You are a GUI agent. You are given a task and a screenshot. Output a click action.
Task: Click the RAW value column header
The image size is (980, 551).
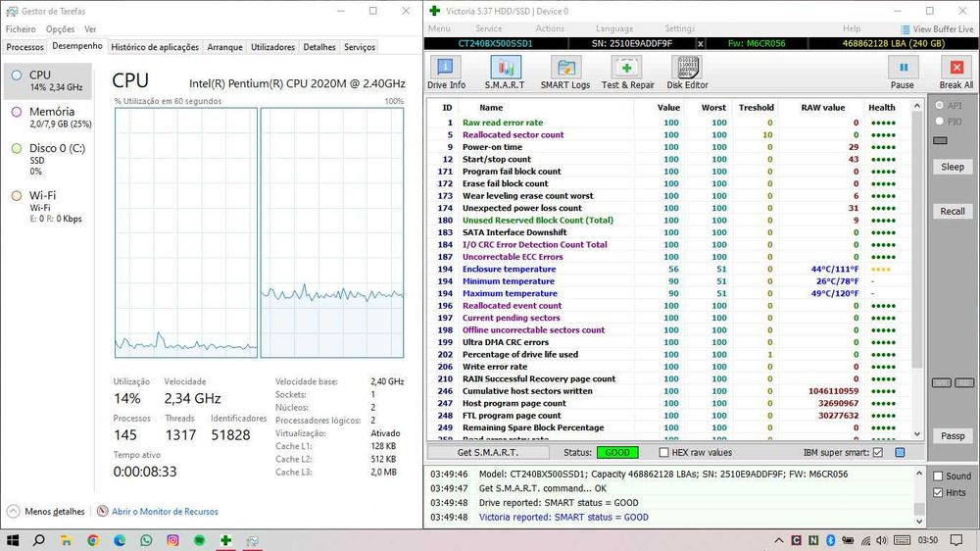pos(822,108)
